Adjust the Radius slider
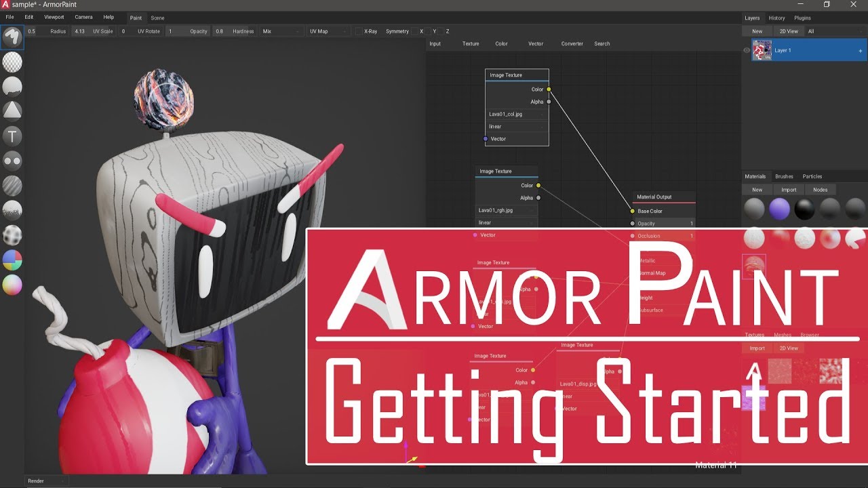Viewport: 868px width, 488px height. (48, 31)
